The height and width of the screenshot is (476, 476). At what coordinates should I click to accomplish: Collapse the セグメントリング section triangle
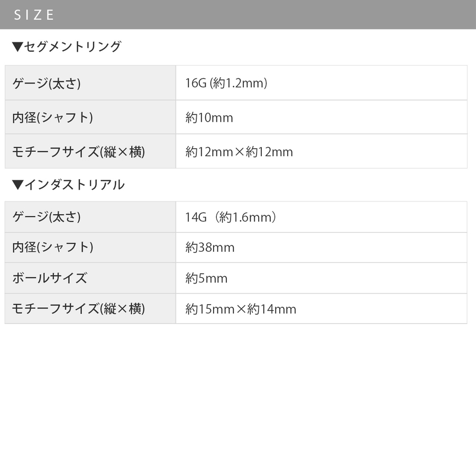tap(17, 47)
